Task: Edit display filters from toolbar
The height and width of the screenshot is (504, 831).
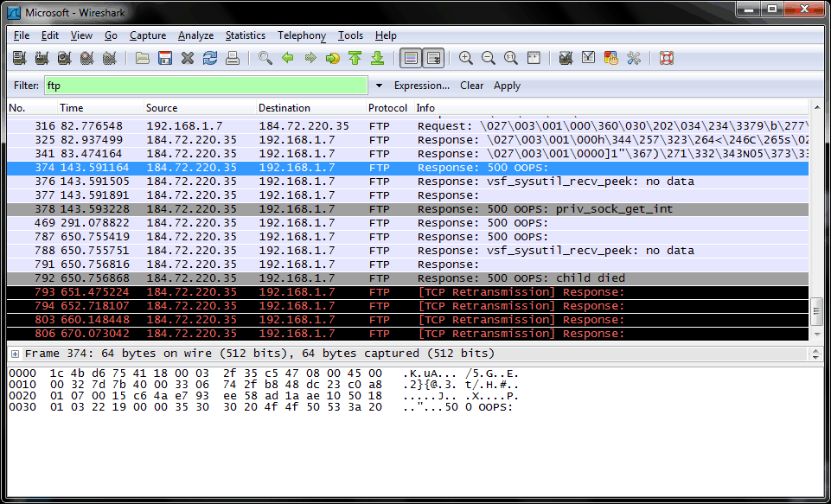Action: click(x=588, y=58)
